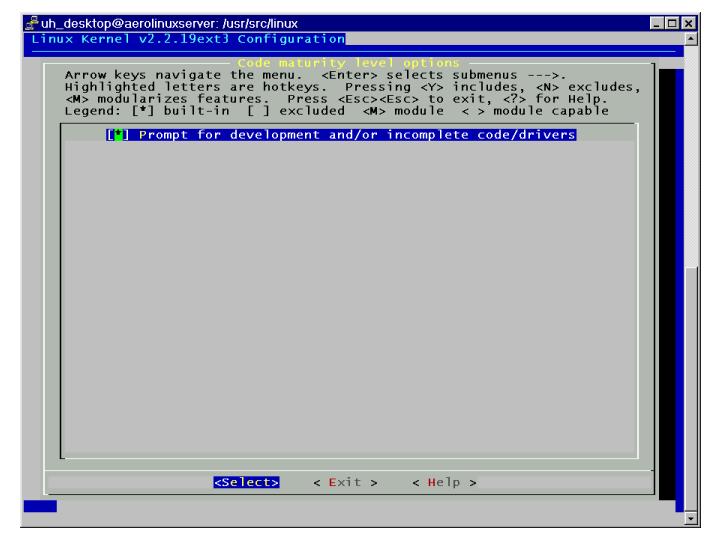Viewport: 720px width, 540px height.
Task: Maximize the terminal window
Action: click(672, 23)
